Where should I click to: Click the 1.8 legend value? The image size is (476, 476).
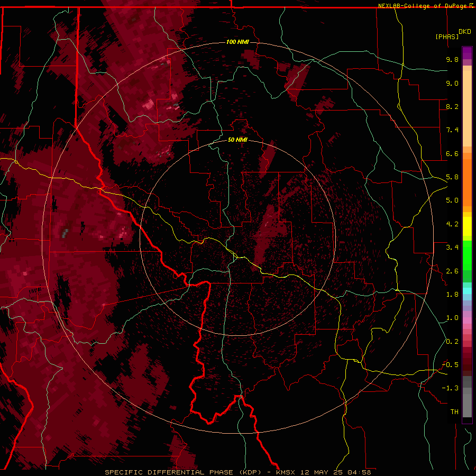452,295
